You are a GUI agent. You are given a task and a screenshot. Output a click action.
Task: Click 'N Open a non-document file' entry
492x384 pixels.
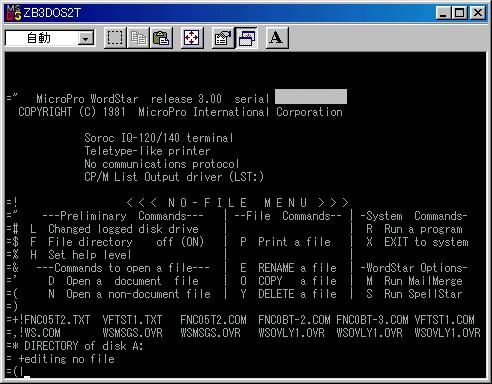129,294
